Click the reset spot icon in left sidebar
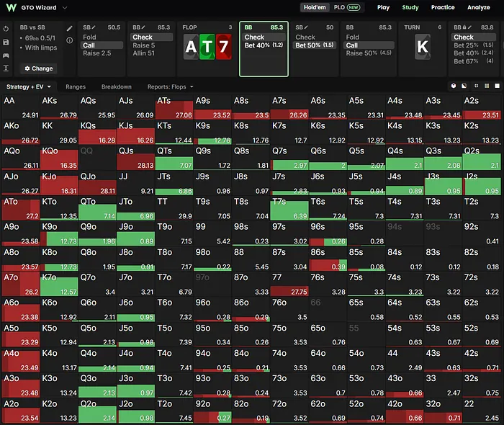This screenshot has height=425, width=504. pos(6,29)
